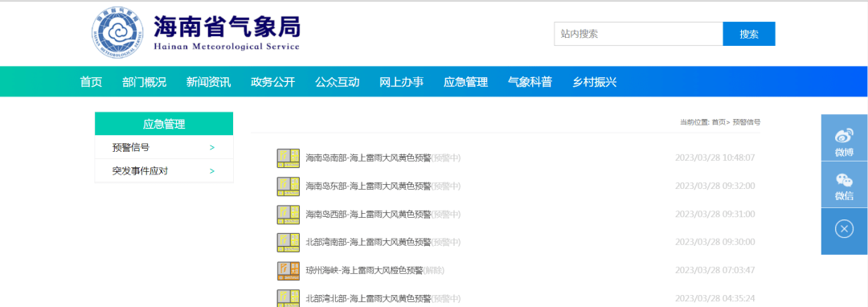The height and width of the screenshot is (307, 868).
Task: Click breadcrumb 首页 link
Action: click(719, 122)
